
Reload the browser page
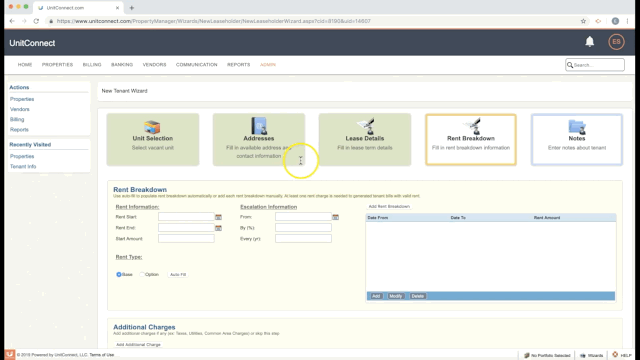click(36, 21)
